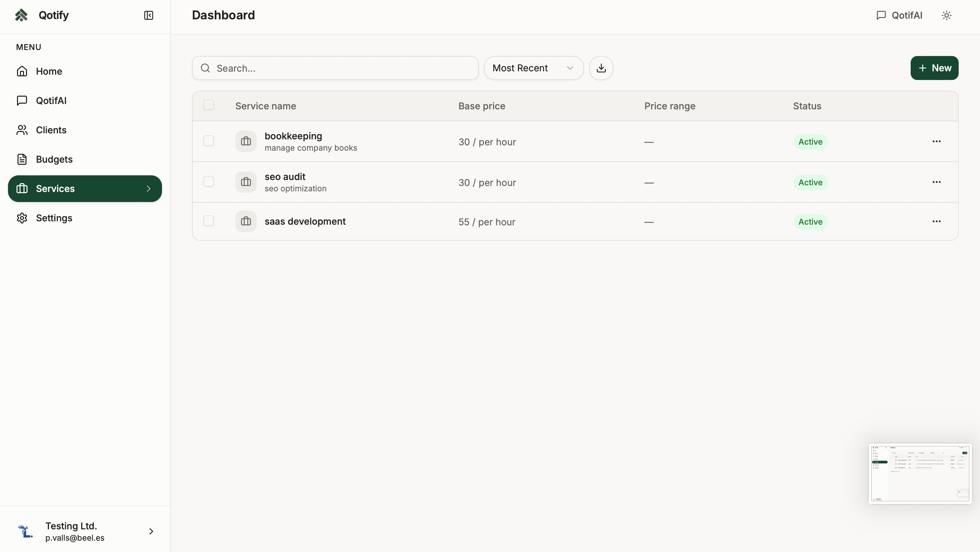Image resolution: width=980 pixels, height=552 pixels.
Task: Open the QotifAI chat panel
Action: point(899,15)
